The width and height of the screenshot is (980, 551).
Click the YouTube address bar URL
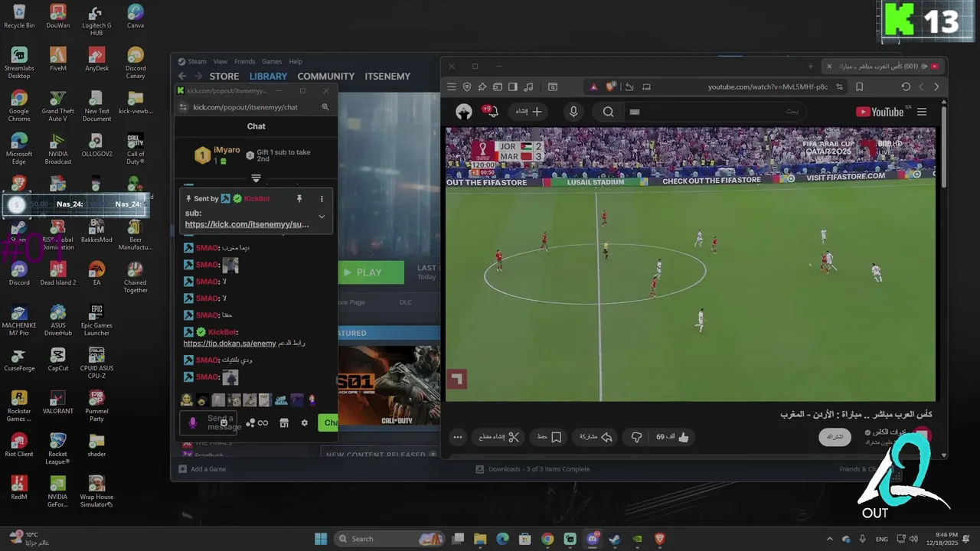click(x=768, y=86)
